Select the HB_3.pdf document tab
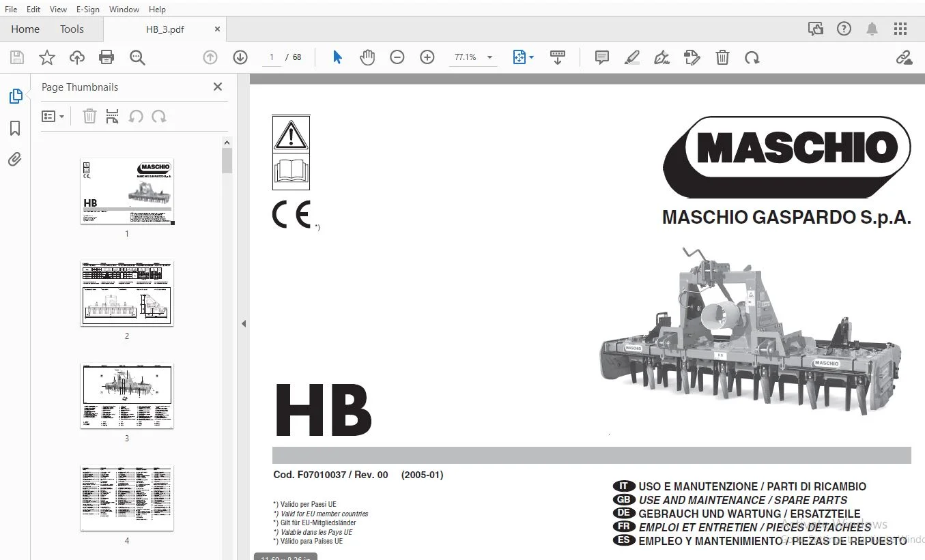Image resolution: width=925 pixels, height=560 pixels. [x=165, y=29]
